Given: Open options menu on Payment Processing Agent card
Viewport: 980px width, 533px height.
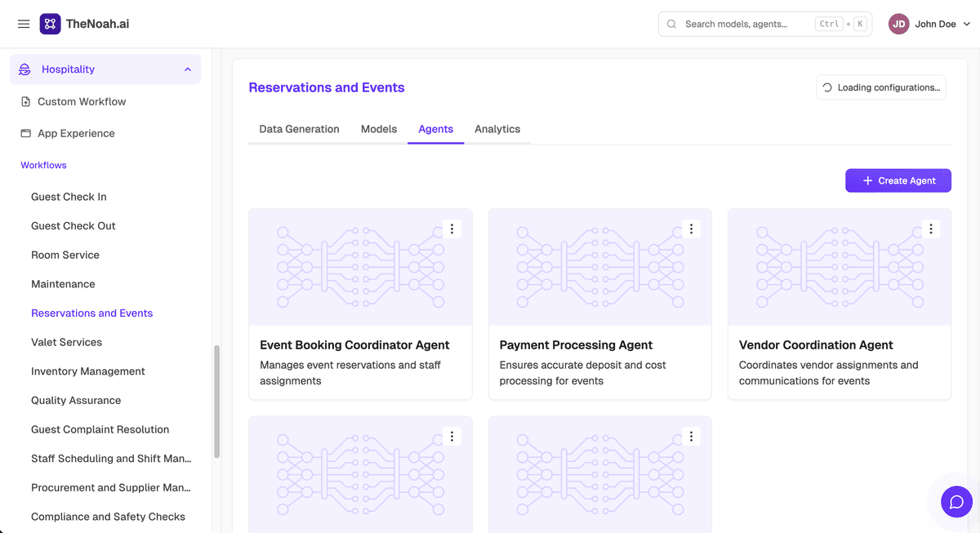Looking at the screenshot, I should (x=691, y=229).
